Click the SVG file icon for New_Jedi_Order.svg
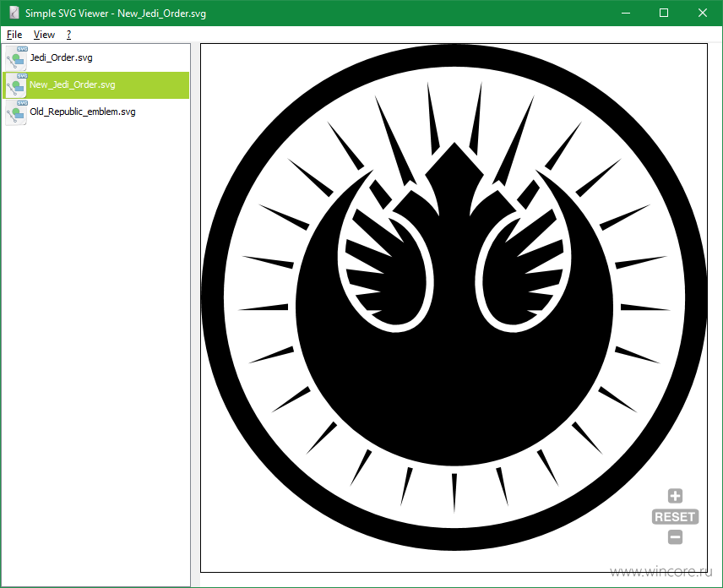This screenshot has width=723, height=588. pos(17,85)
